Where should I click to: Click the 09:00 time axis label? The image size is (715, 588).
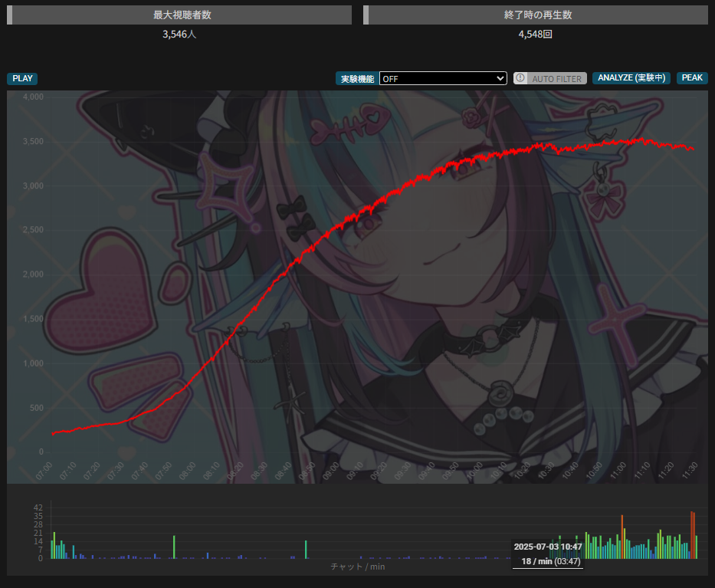(331, 471)
